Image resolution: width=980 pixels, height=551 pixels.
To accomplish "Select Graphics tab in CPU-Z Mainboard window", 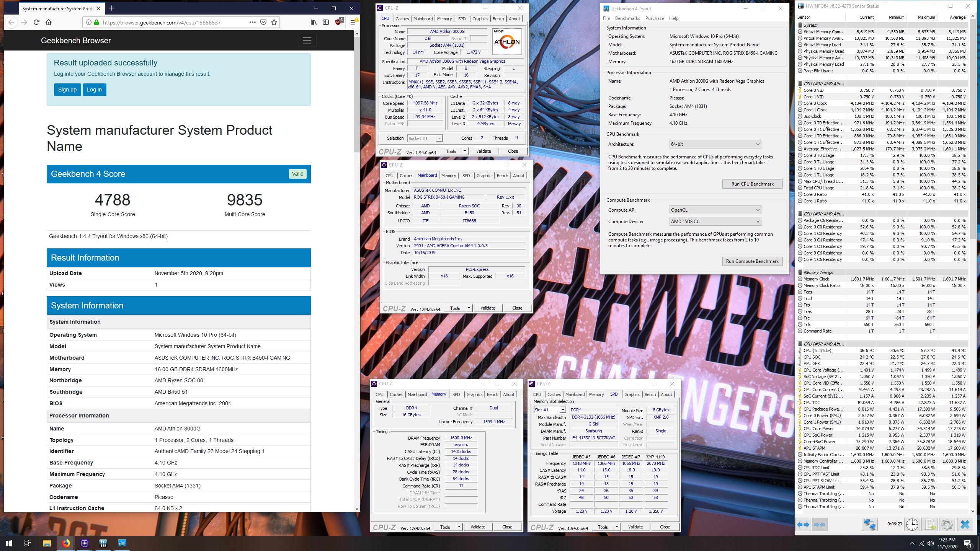I will click(484, 176).
